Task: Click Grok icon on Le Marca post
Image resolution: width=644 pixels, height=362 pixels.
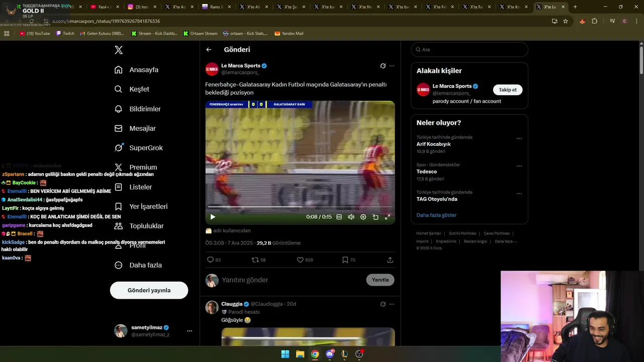Action: click(383, 66)
